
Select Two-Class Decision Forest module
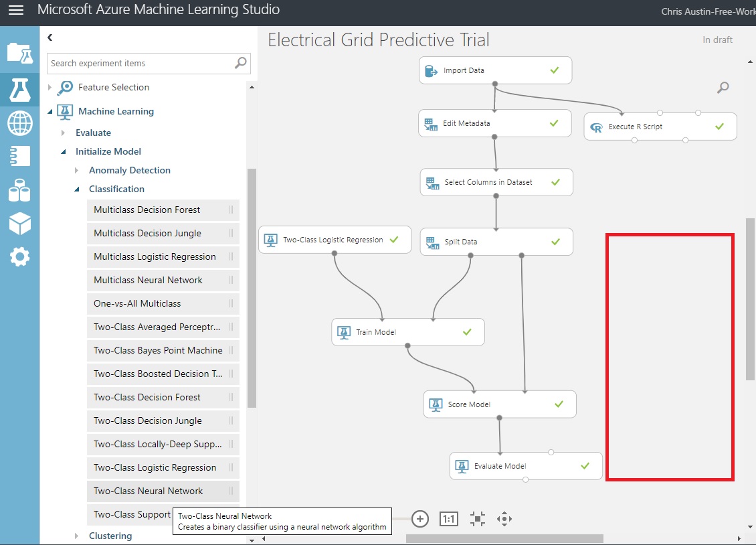tap(163, 398)
